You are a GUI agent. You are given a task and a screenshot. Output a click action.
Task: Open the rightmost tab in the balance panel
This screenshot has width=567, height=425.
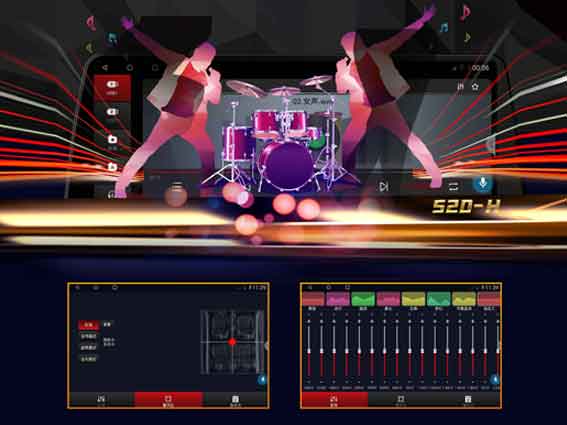[x=235, y=400]
